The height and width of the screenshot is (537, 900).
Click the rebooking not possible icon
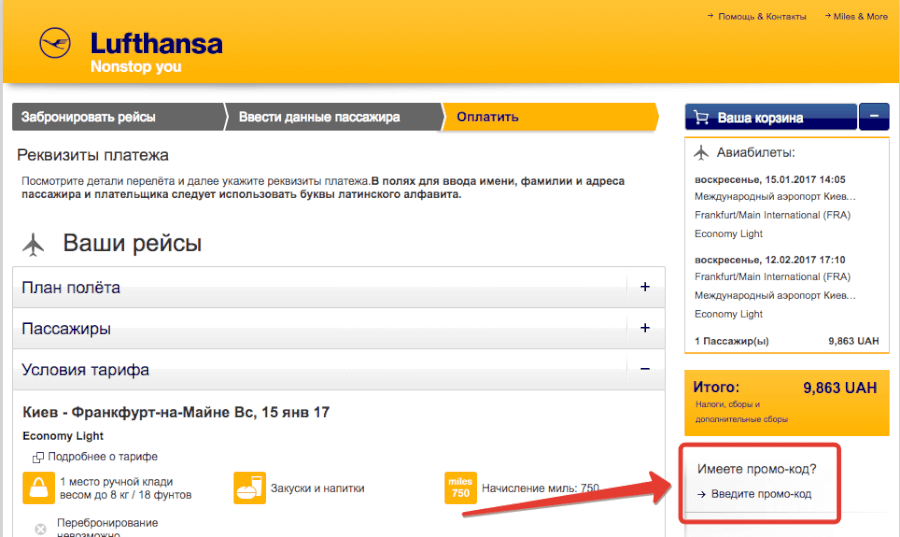pos(40,529)
